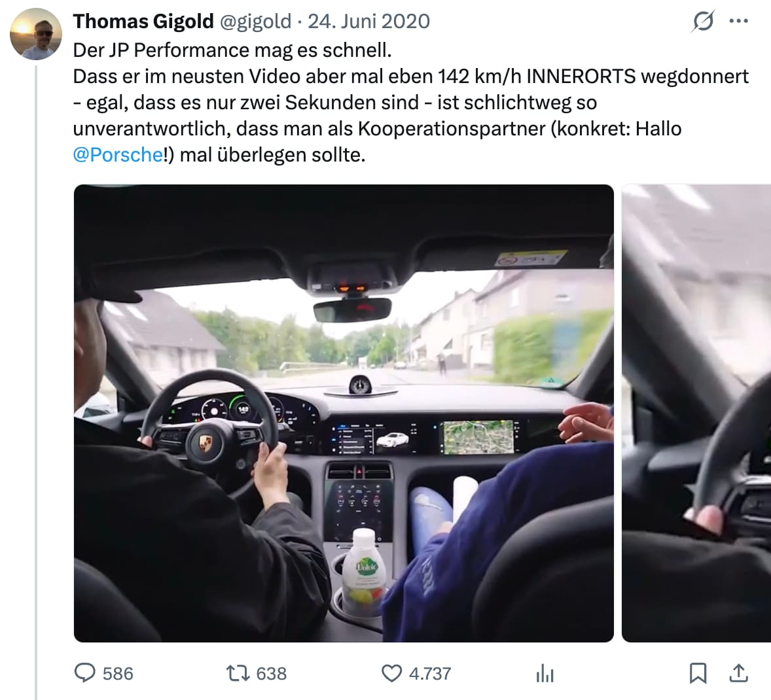The image size is (771, 700).
Task: Click the 586 replies count
Action: coord(118,673)
